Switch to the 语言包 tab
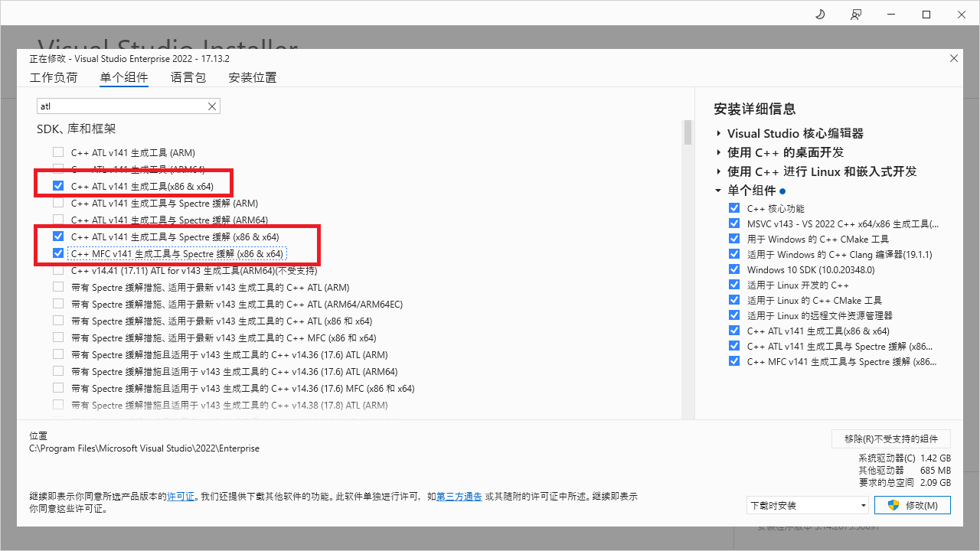This screenshot has height=551, width=980. pyautogui.click(x=188, y=77)
